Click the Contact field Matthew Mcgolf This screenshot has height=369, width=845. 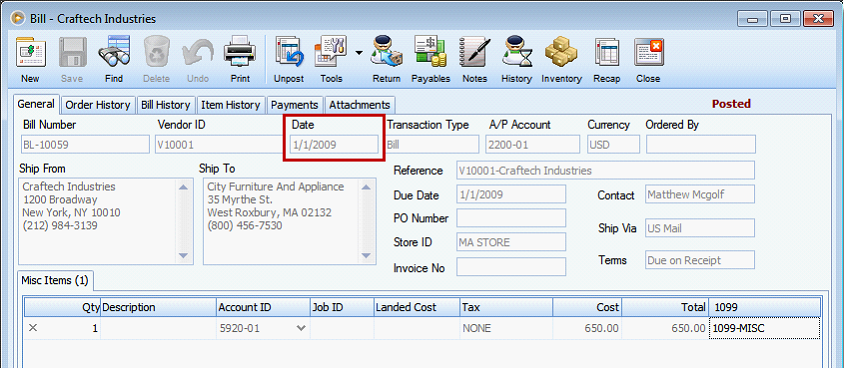(699, 194)
